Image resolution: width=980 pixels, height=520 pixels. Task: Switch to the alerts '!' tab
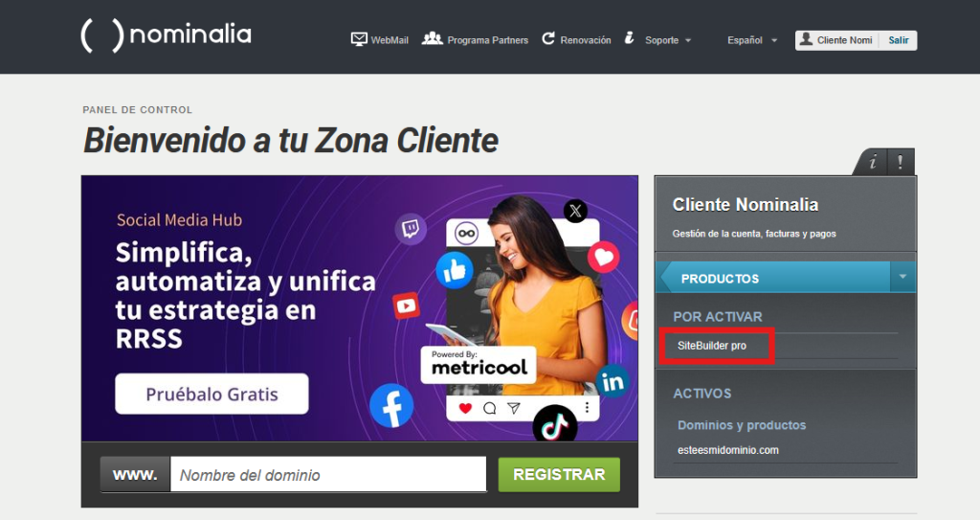coord(900,163)
